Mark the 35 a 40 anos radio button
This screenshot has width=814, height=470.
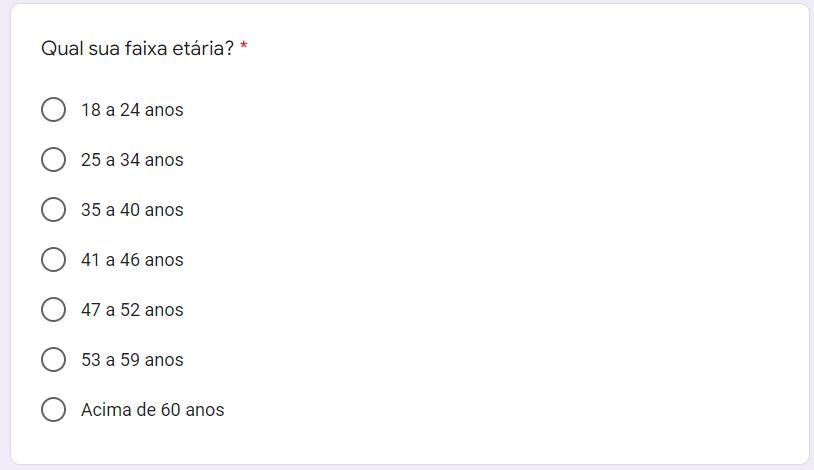(54, 210)
